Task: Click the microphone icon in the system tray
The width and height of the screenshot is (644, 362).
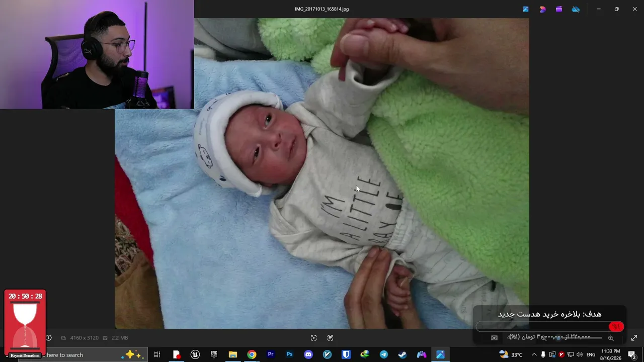Action: (x=543, y=354)
